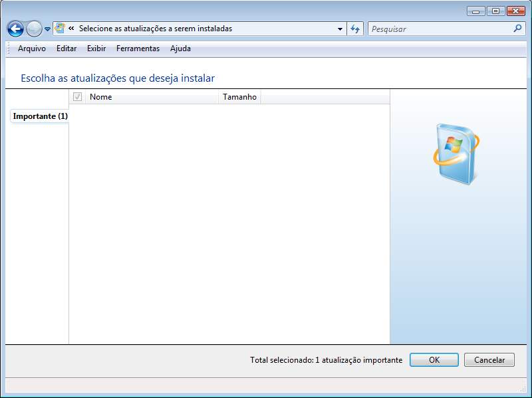The height and width of the screenshot is (398, 532).
Task: Open the recent pages dropdown arrow
Action: coord(47,29)
